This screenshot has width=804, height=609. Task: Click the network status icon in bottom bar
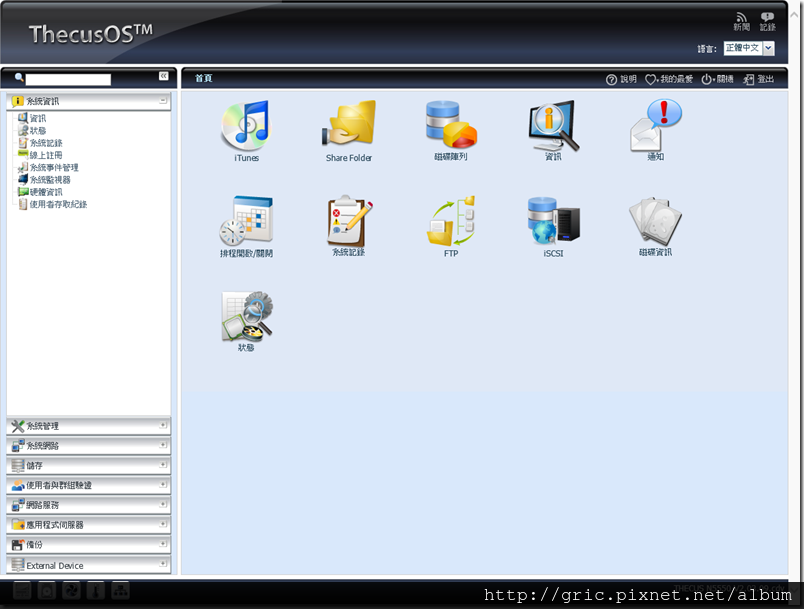[x=120, y=591]
